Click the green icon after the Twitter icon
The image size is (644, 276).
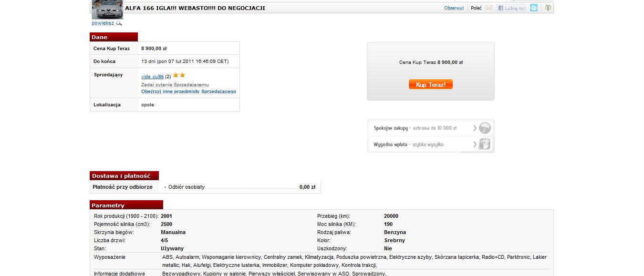coord(548,8)
